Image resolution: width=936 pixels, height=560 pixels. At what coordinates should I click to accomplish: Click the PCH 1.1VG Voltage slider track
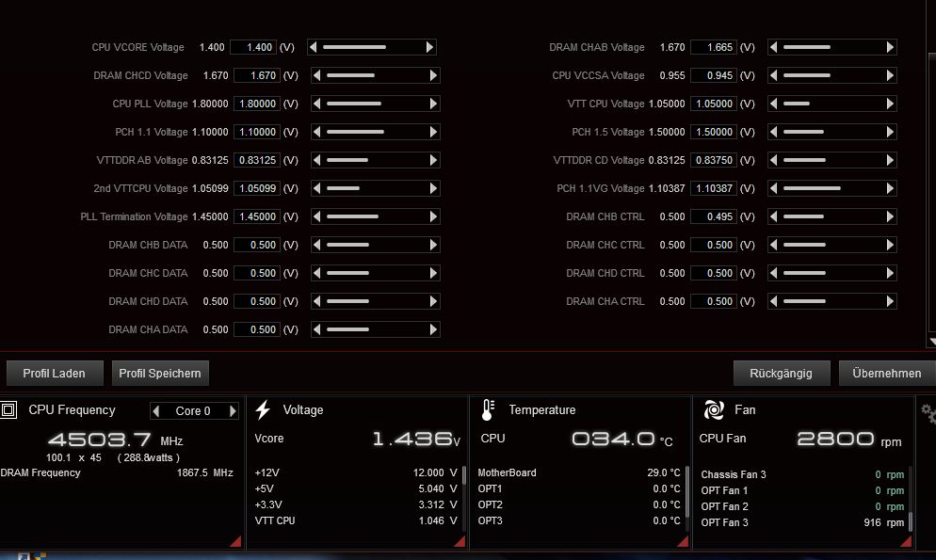(x=831, y=188)
